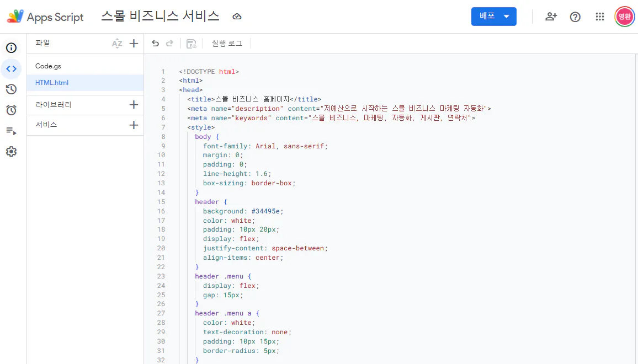
Task: Click the project title 스몰 비즈니스 서비스
Action: tap(161, 17)
